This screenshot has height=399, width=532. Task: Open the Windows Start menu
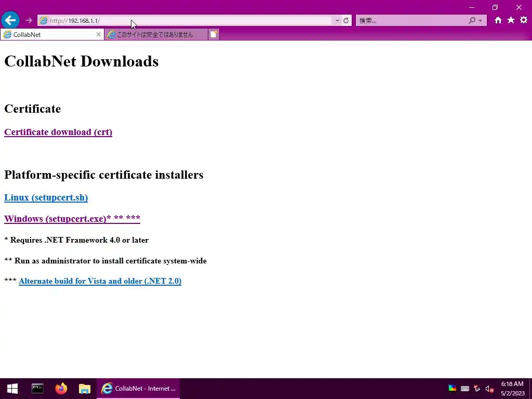[x=12, y=389]
